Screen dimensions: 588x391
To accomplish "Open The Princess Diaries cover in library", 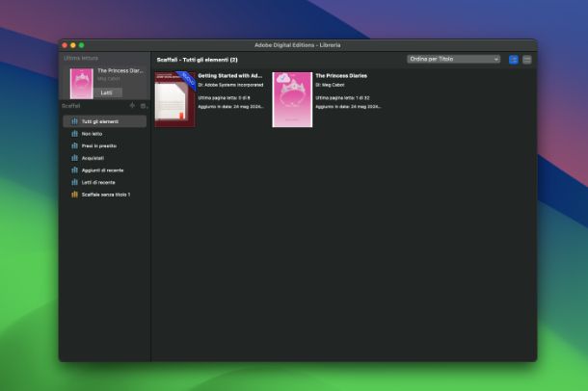I will [292, 99].
